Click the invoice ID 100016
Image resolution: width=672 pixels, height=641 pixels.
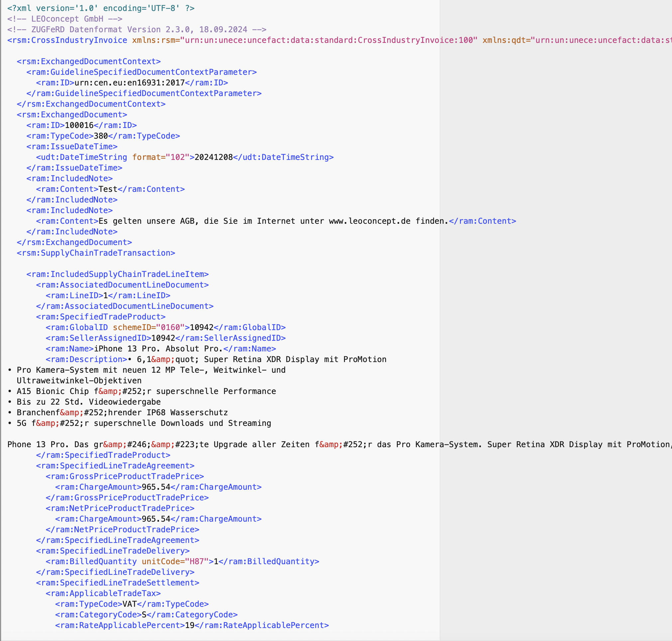pyautogui.click(x=79, y=125)
